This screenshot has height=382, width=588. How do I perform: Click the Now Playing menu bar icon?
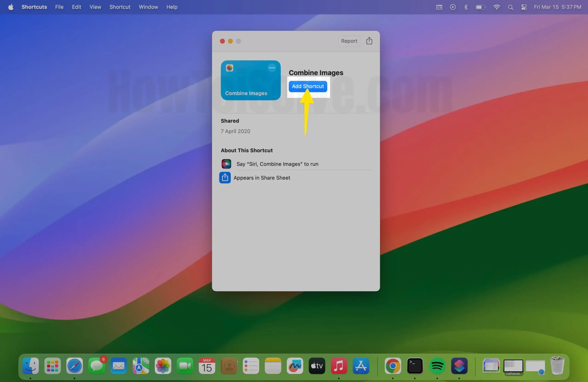click(453, 7)
